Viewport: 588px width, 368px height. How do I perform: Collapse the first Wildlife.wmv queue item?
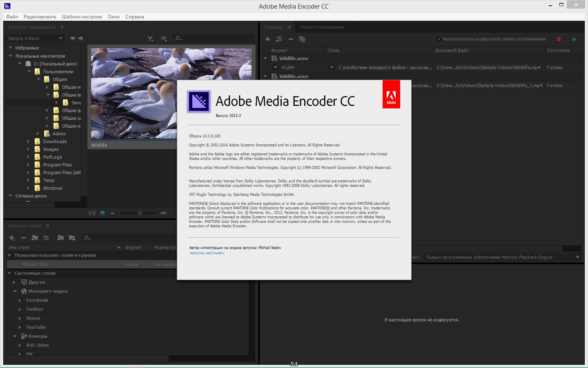tap(265, 58)
